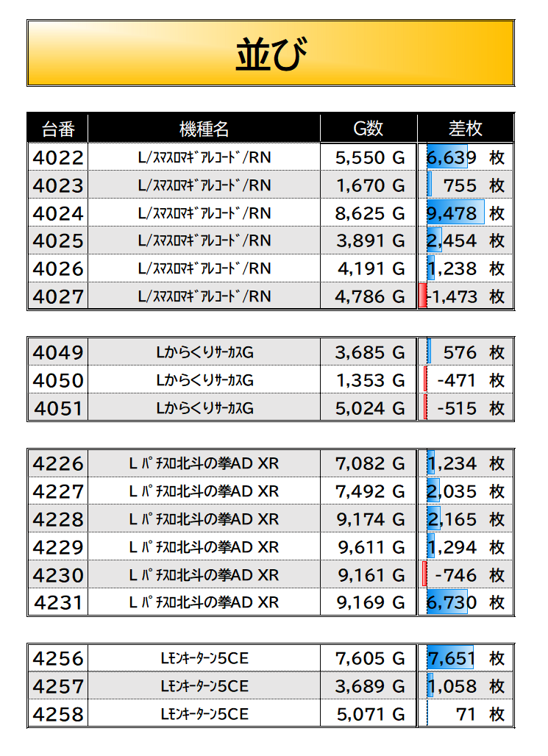Select the G数 column header
The width and height of the screenshot is (548, 756).
point(369,128)
